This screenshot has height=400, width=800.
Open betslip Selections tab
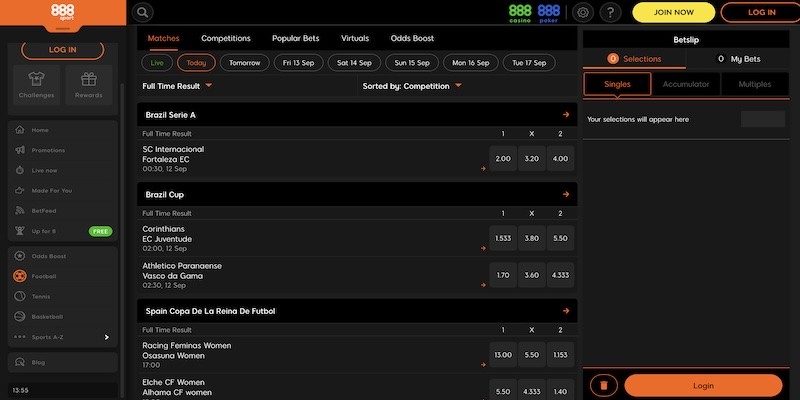634,59
